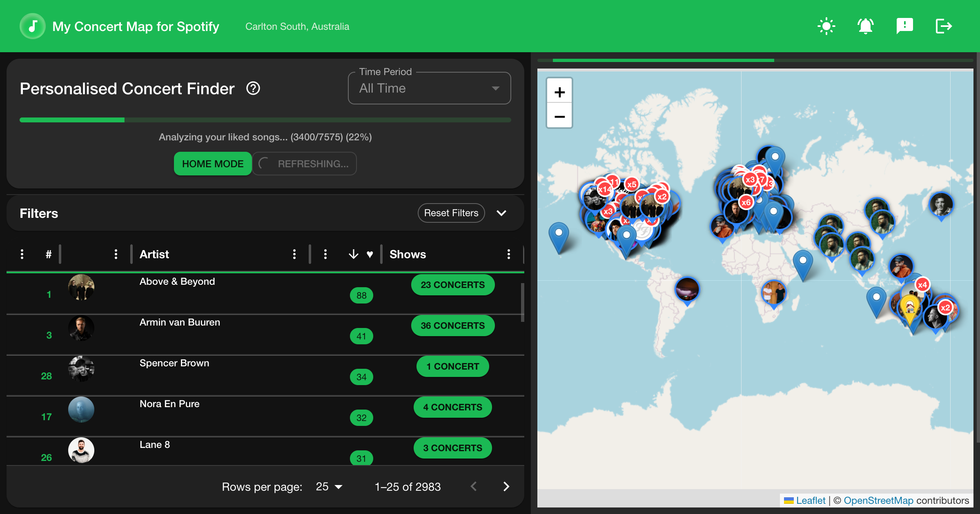Toggle the heart filter in the table header
980x514 pixels.
pos(369,254)
